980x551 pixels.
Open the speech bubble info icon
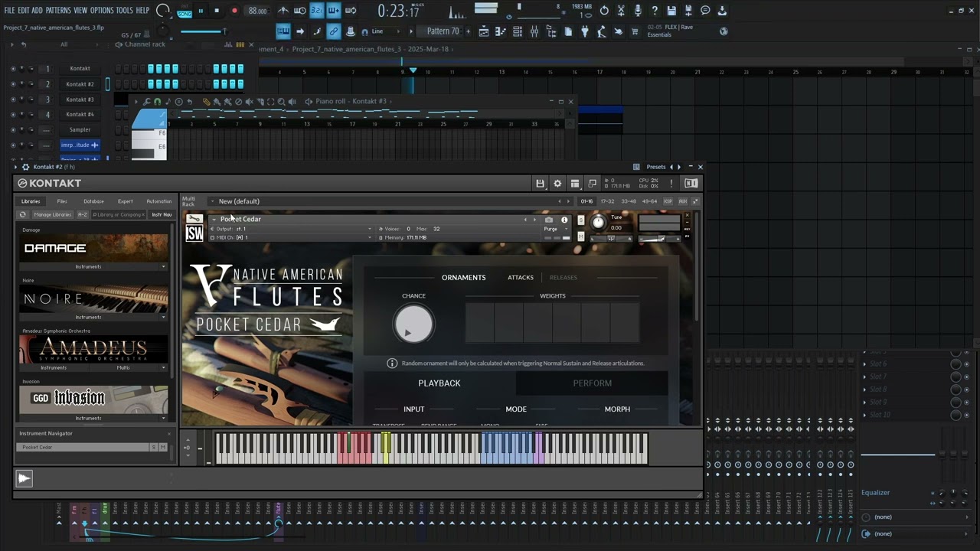(705, 11)
